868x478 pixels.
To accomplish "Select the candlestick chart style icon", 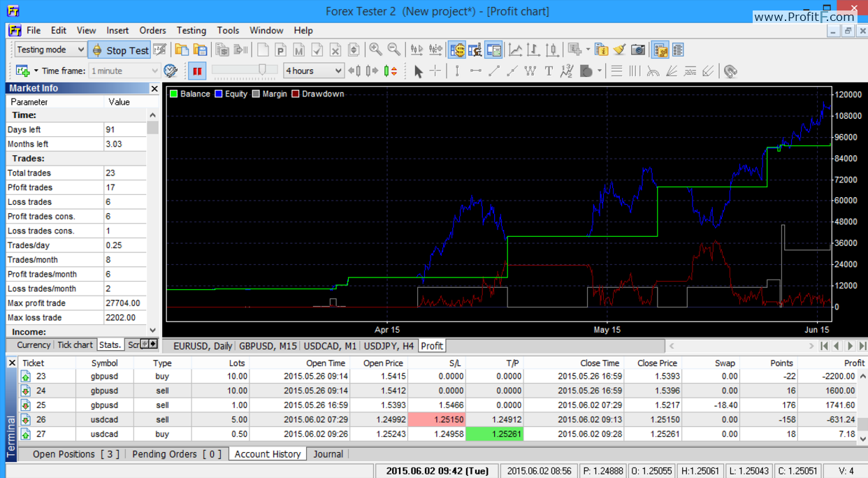I will point(551,50).
